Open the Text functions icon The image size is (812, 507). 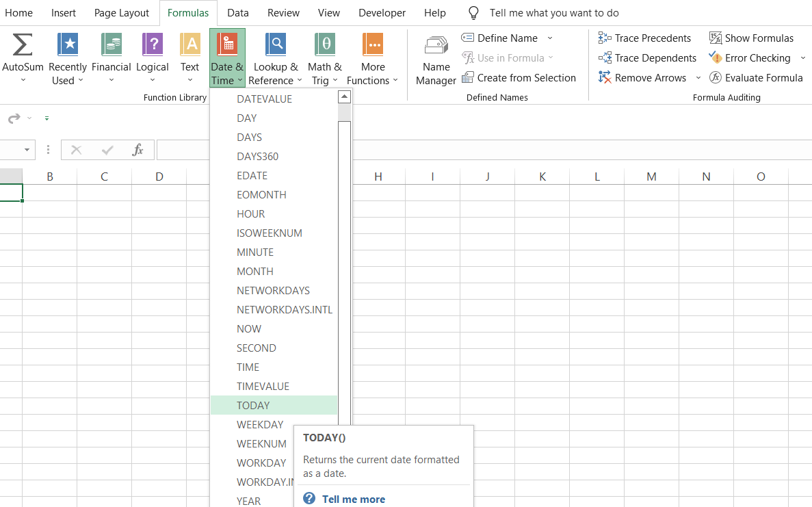click(x=189, y=45)
